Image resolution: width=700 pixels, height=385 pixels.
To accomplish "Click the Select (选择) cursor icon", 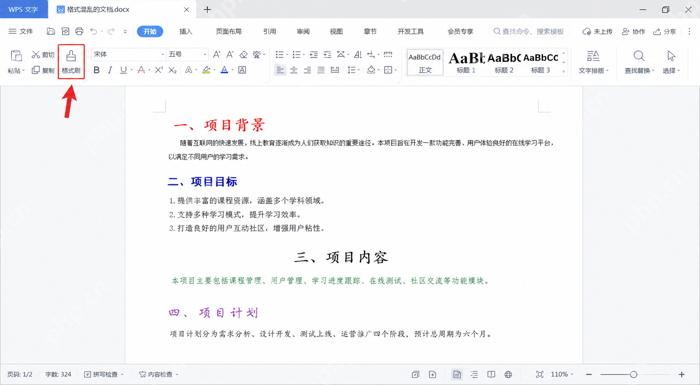I will 671,56.
